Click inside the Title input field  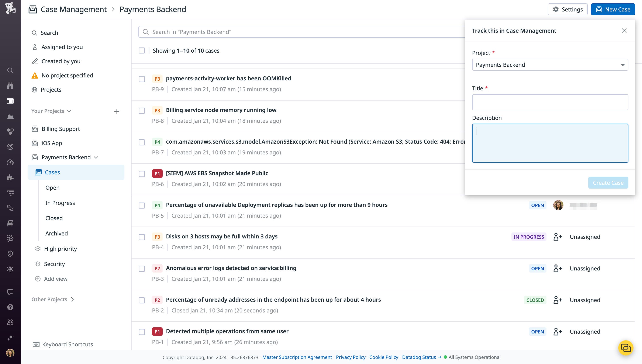pyautogui.click(x=550, y=102)
